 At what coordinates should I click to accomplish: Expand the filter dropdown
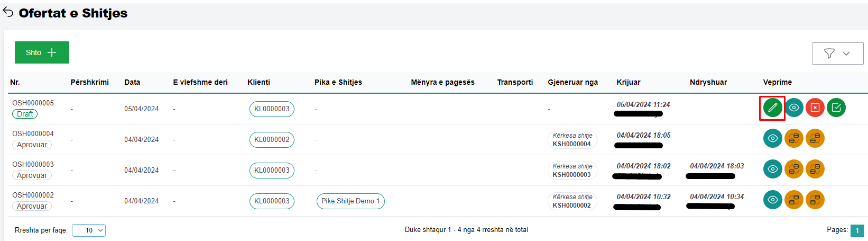(x=837, y=53)
